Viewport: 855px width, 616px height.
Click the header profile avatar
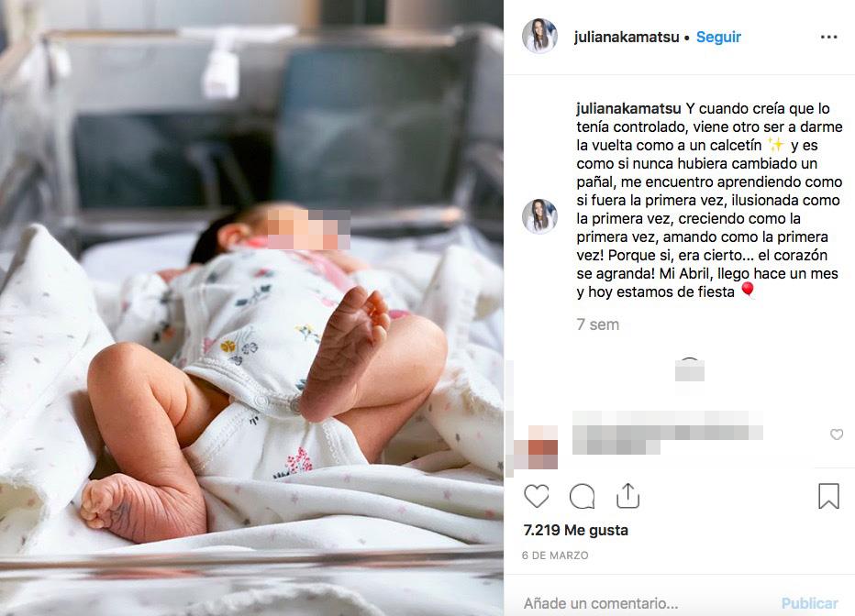coord(539,37)
